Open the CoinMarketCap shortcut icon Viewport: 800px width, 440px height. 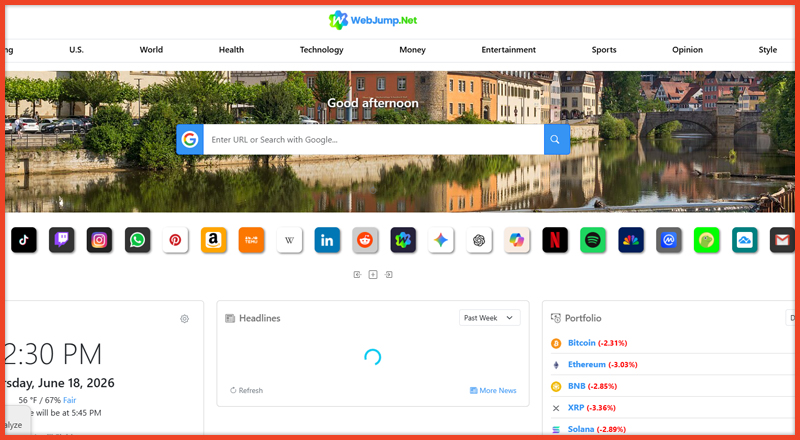(669, 240)
